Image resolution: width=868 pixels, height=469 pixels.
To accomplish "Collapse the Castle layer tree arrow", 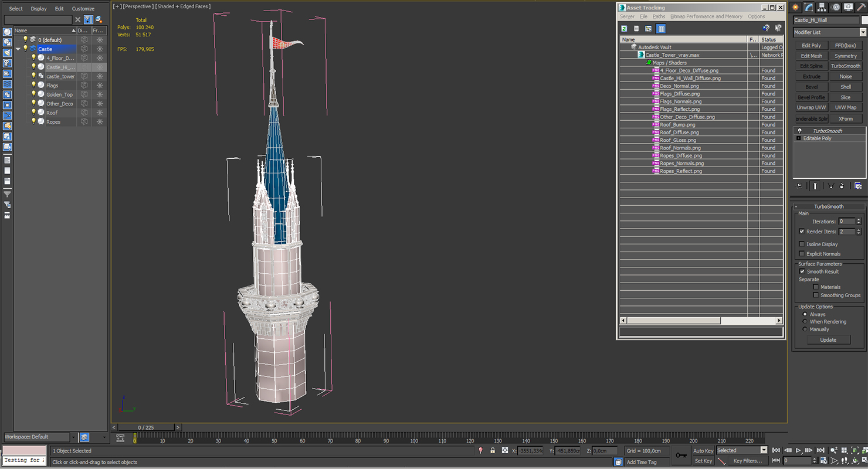I will tap(18, 49).
